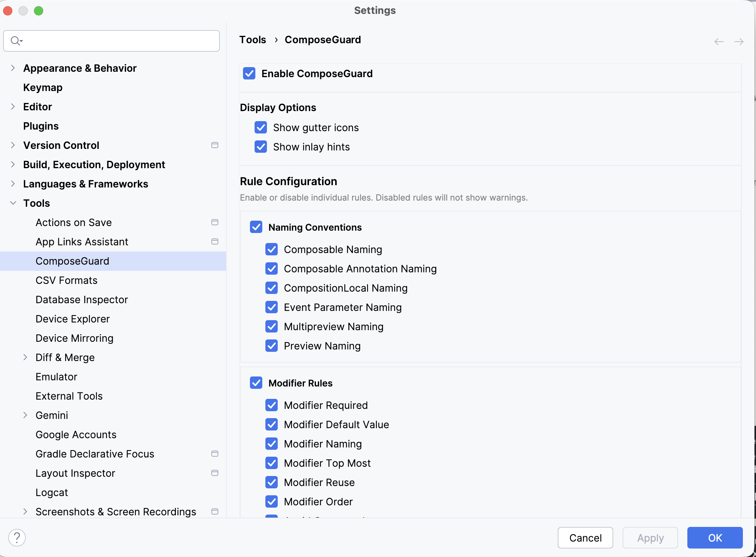Open Emulator settings
Screen dimensions: 756x557
click(x=56, y=377)
